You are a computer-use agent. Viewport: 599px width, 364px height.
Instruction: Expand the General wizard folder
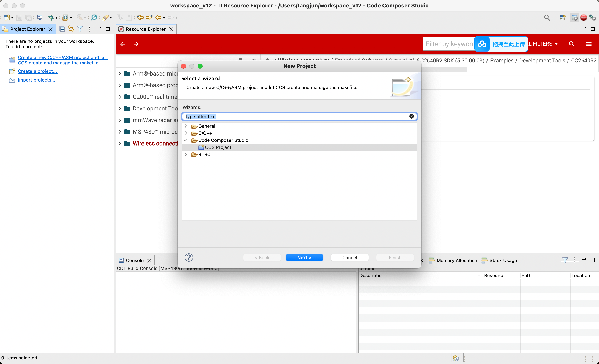coord(186,126)
